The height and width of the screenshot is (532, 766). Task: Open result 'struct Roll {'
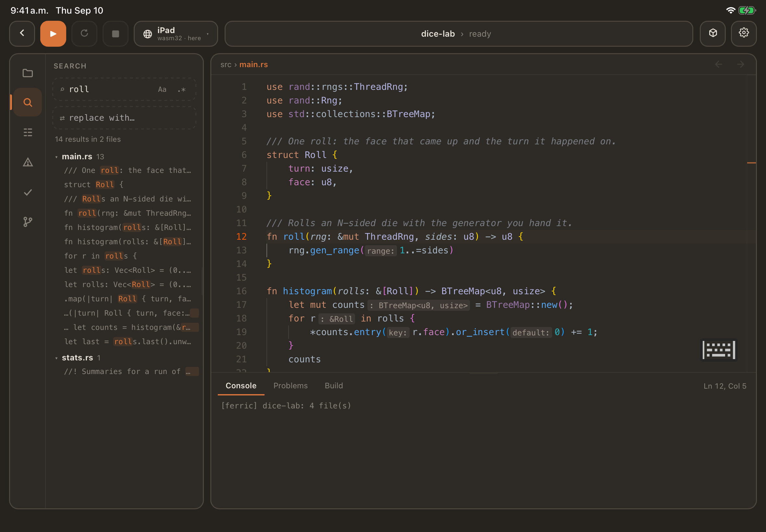[128, 184]
